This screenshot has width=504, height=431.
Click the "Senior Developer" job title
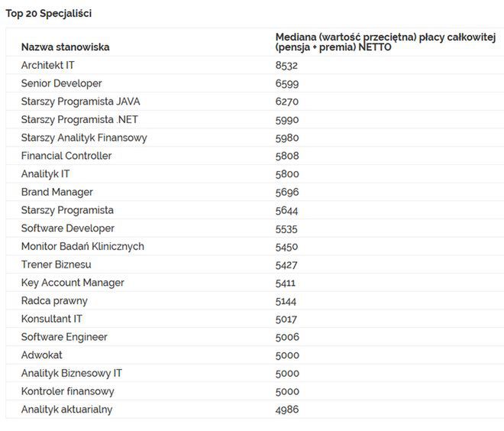(61, 83)
